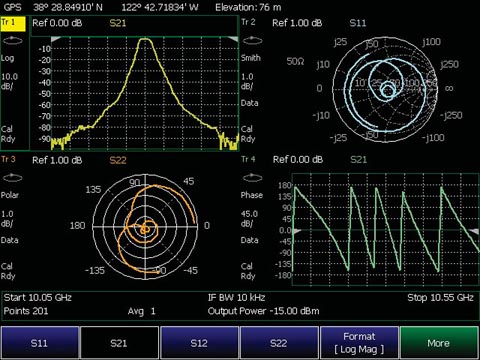
Task: Click the 10.0 dB/ scale on trace 1
Action: [x=9, y=82]
